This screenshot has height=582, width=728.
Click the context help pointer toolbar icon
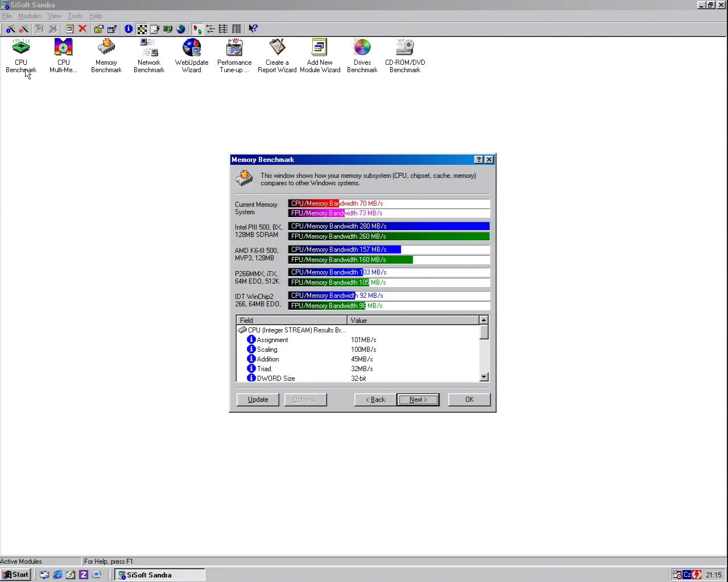click(x=253, y=28)
